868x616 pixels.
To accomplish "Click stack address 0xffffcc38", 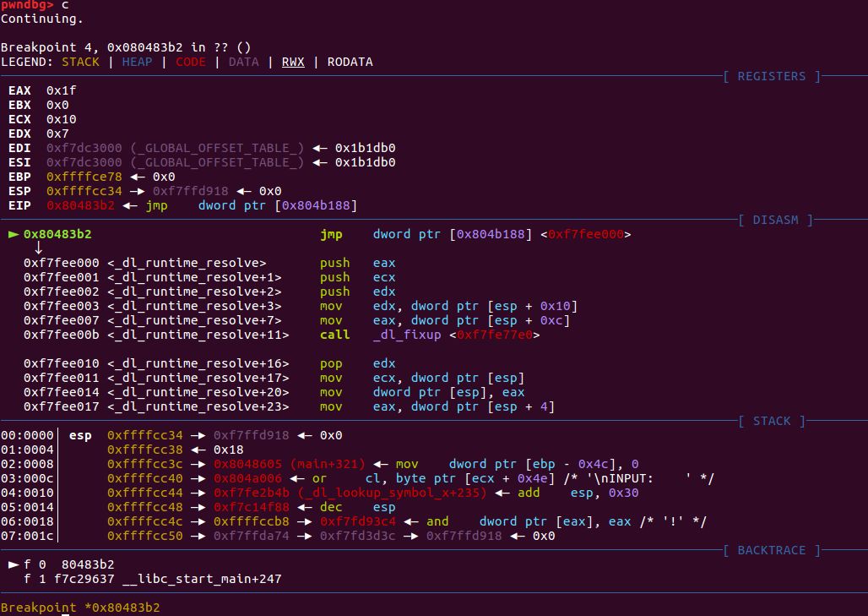I will click(x=144, y=450).
